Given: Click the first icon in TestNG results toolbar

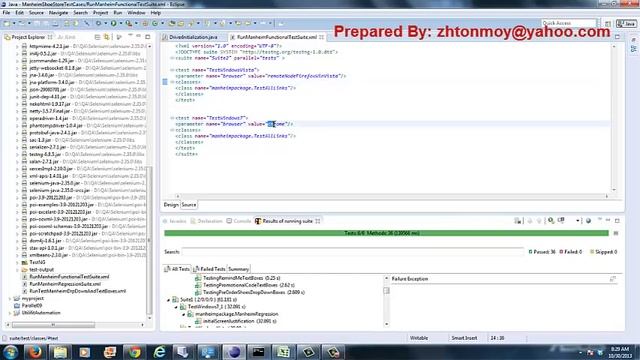Looking at the screenshot, I should pos(518,221).
